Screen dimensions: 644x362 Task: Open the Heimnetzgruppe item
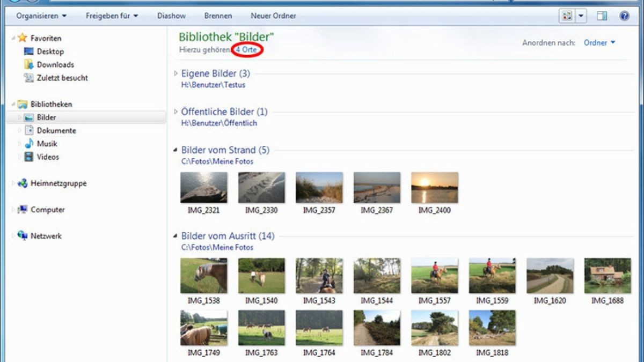pyautogui.click(x=58, y=183)
